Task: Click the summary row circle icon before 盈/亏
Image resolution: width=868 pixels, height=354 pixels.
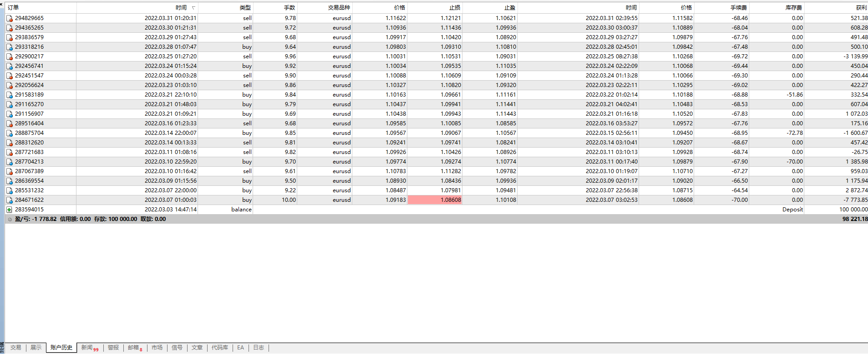Action: [x=10, y=219]
